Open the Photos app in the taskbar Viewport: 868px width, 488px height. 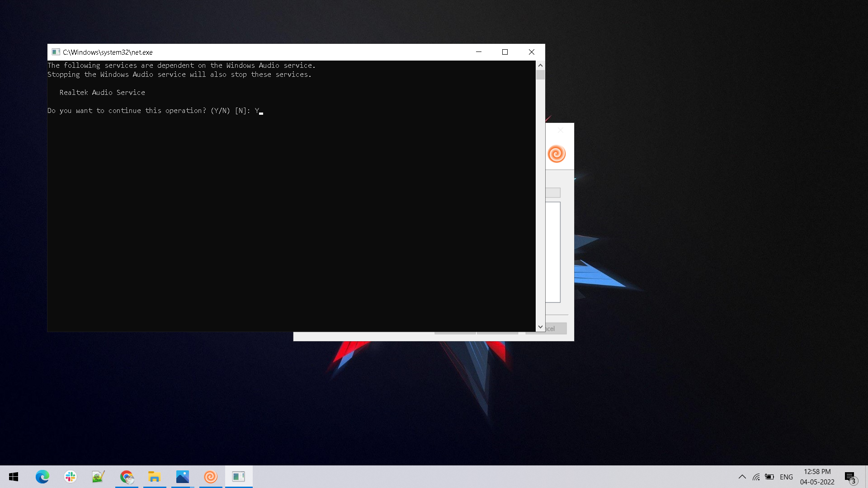click(183, 477)
